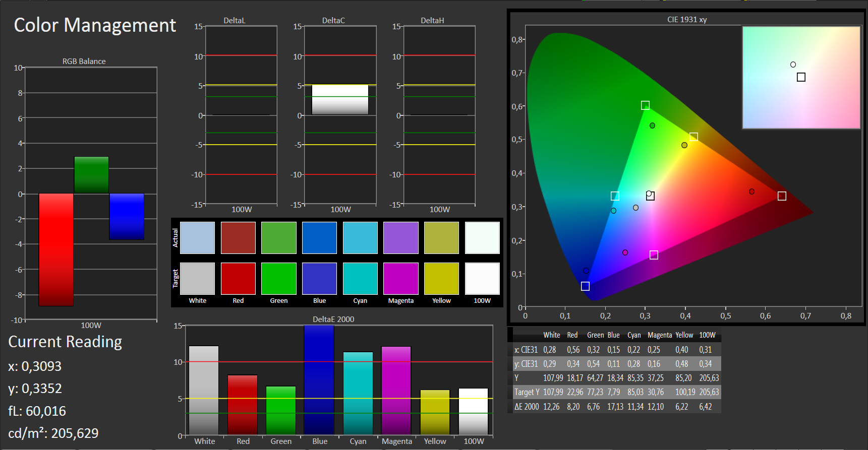Click the x: 0,3093 current reading
Screen dimensions: 868x450
35,366
